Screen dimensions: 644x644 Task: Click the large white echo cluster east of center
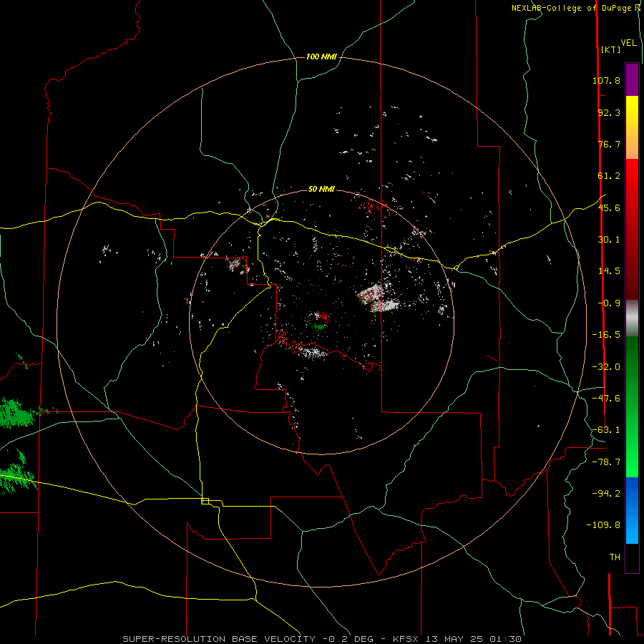[377, 298]
